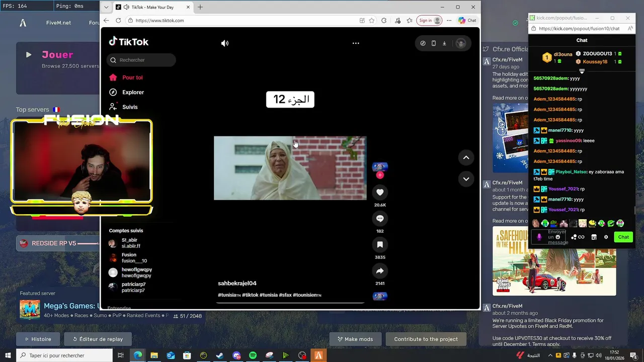
Task: Click the Windows Start button
Action: (8, 355)
